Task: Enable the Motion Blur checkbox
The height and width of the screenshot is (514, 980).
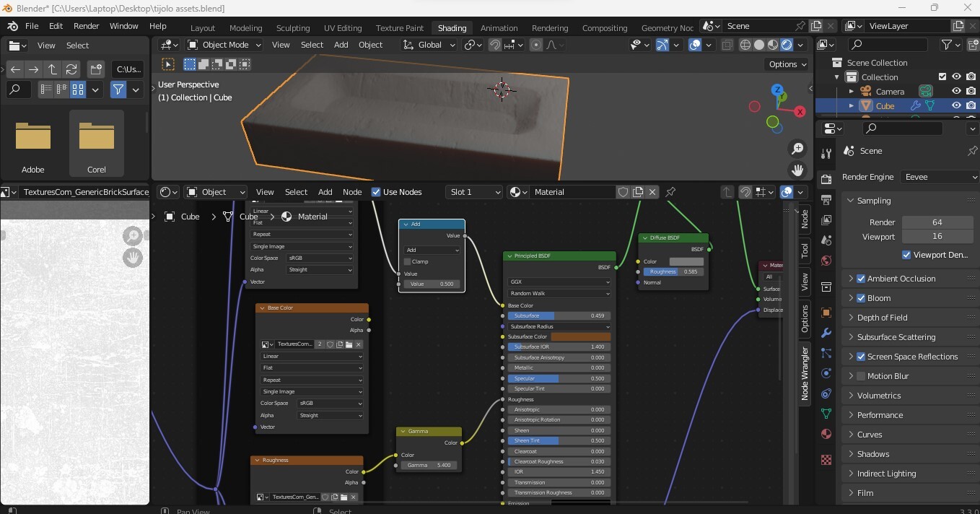Action: click(861, 376)
